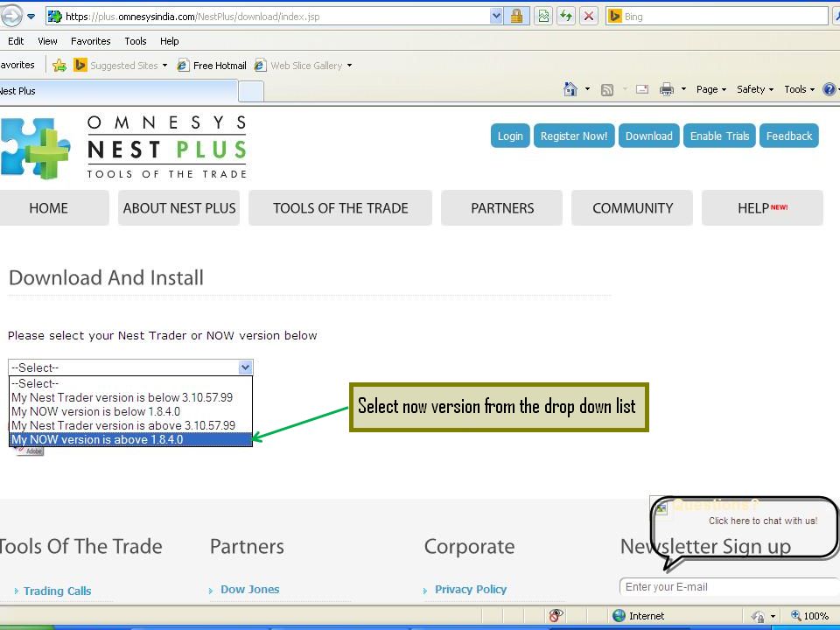
Task: Open the HELP navigation tab
Action: pos(762,208)
